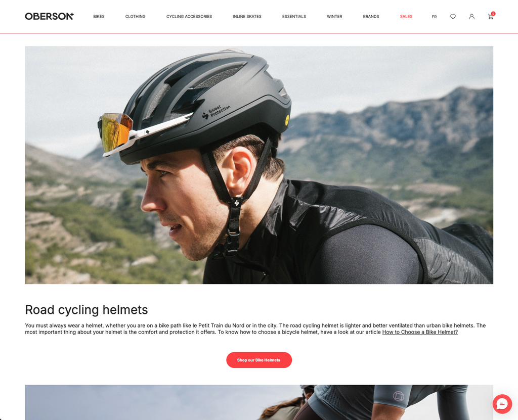518x420 pixels.
Task: Expand the Inline Skates menu
Action: click(247, 17)
